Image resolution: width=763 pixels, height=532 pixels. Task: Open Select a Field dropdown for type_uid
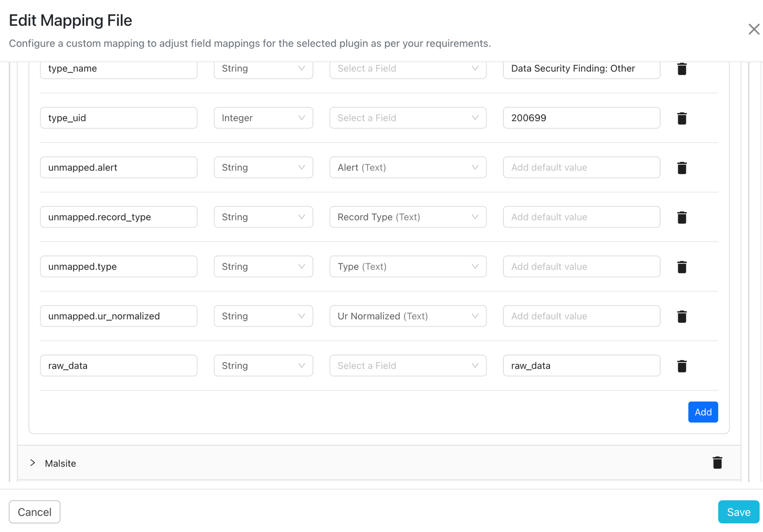(x=408, y=118)
